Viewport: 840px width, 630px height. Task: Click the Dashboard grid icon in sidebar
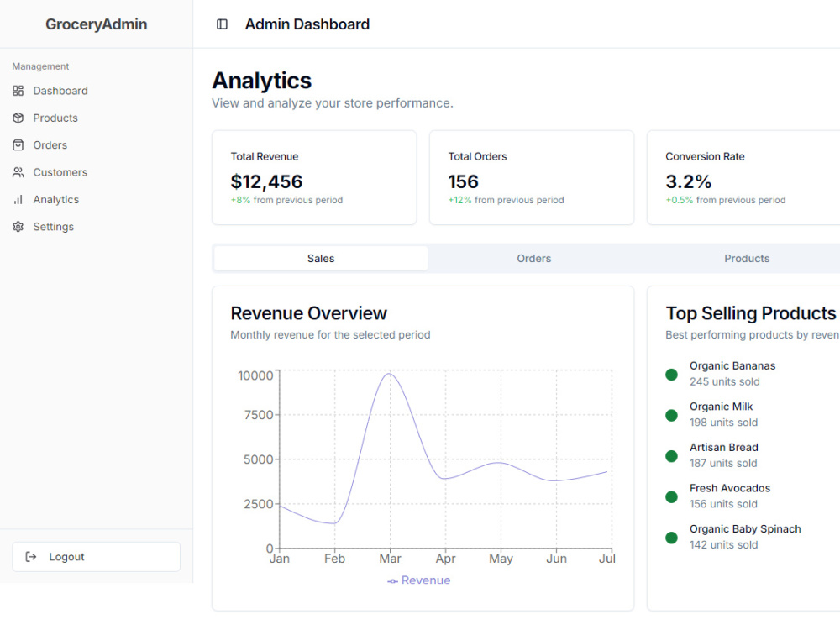pos(18,91)
